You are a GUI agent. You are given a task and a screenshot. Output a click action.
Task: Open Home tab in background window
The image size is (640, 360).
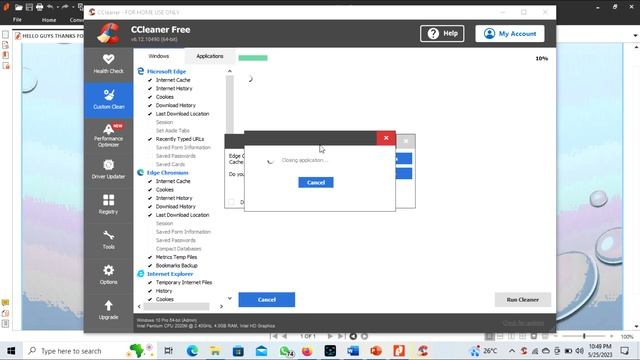coord(49,20)
